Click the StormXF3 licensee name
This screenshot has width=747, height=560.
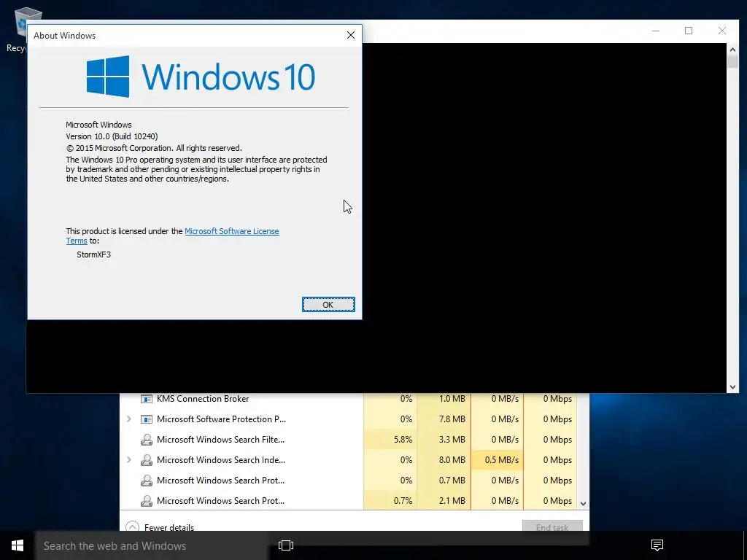pyautogui.click(x=94, y=254)
